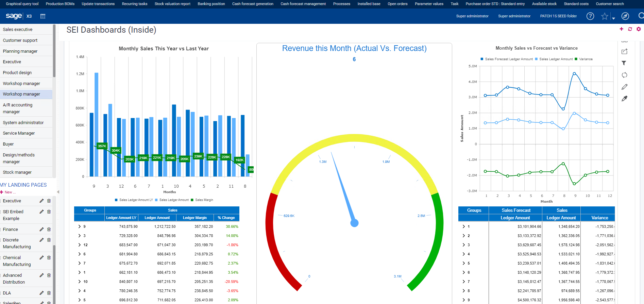Open Stock valuation report menu item
The width and height of the screenshot is (644, 304).
coord(172,4)
